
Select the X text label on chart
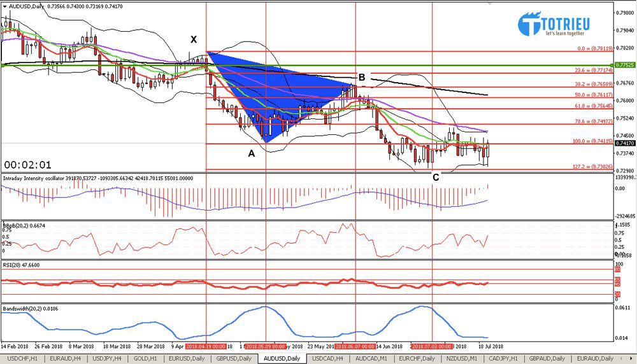click(x=194, y=39)
